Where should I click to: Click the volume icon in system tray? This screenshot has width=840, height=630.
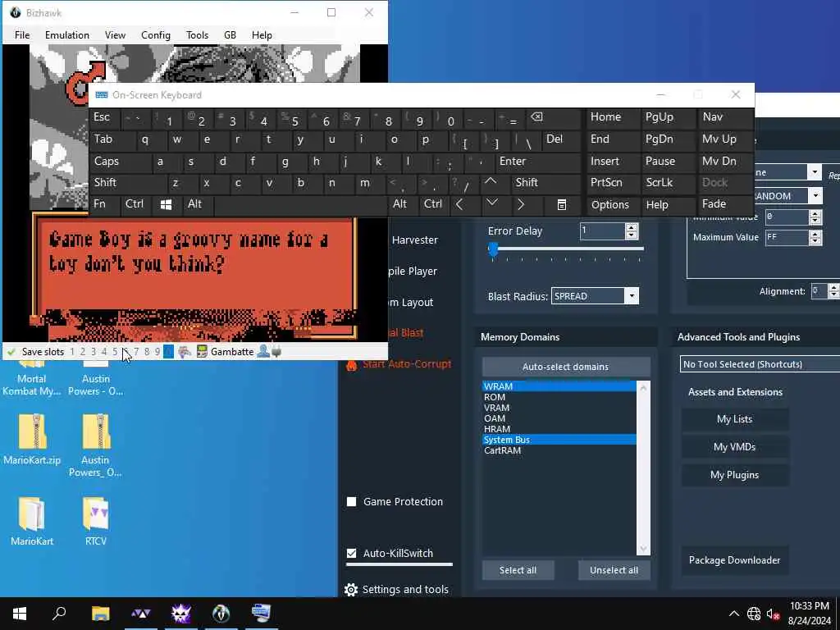[773, 614]
